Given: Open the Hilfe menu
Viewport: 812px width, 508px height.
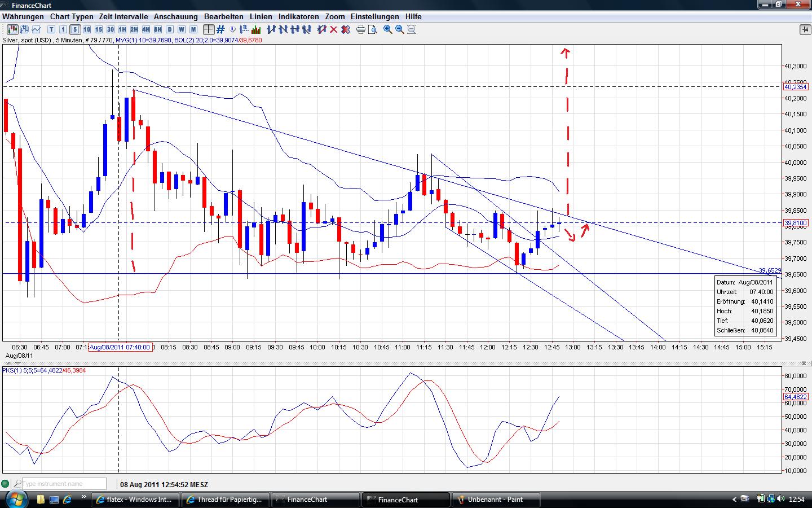Looking at the screenshot, I should click(413, 16).
